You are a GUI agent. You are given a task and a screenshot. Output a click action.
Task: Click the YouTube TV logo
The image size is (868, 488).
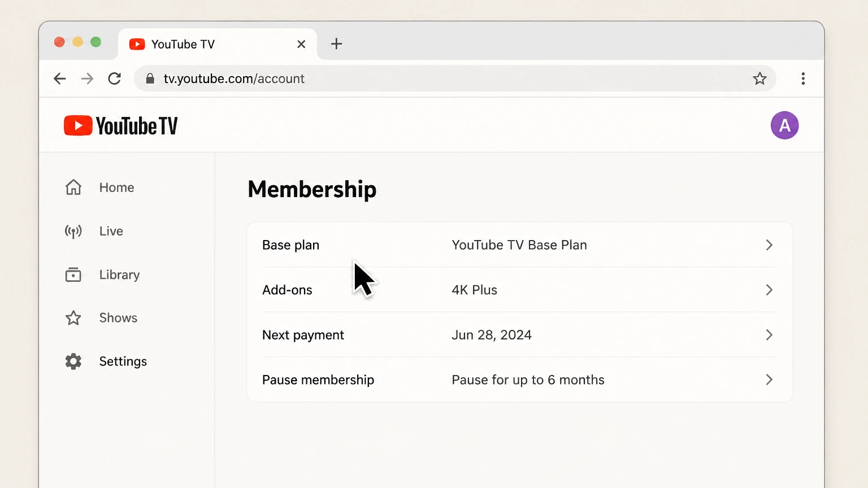(x=121, y=125)
